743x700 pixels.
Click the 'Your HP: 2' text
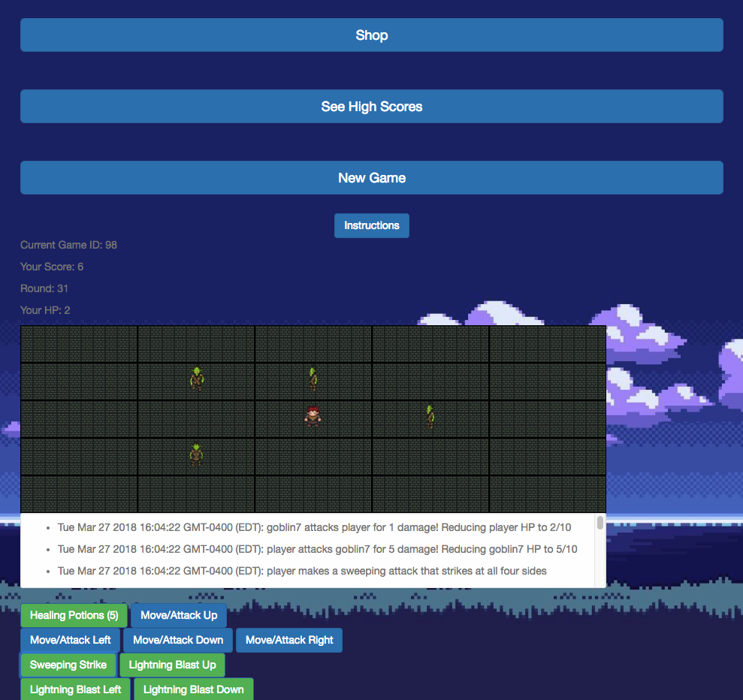click(x=45, y=310)
